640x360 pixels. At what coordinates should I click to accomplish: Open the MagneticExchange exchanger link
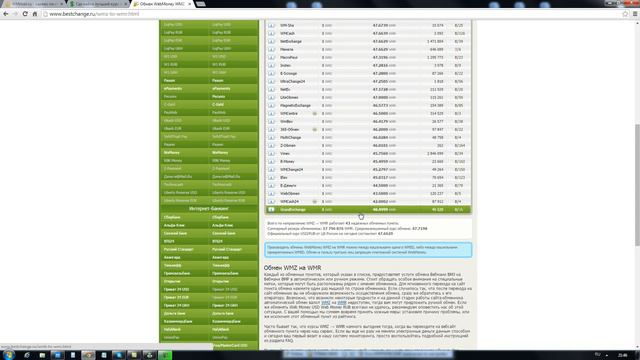[x=296, y=105]
